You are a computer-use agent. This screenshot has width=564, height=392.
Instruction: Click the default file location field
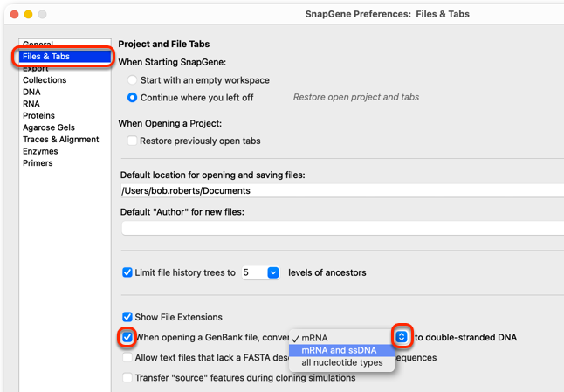pyautogui.click(x=342, y=190)
